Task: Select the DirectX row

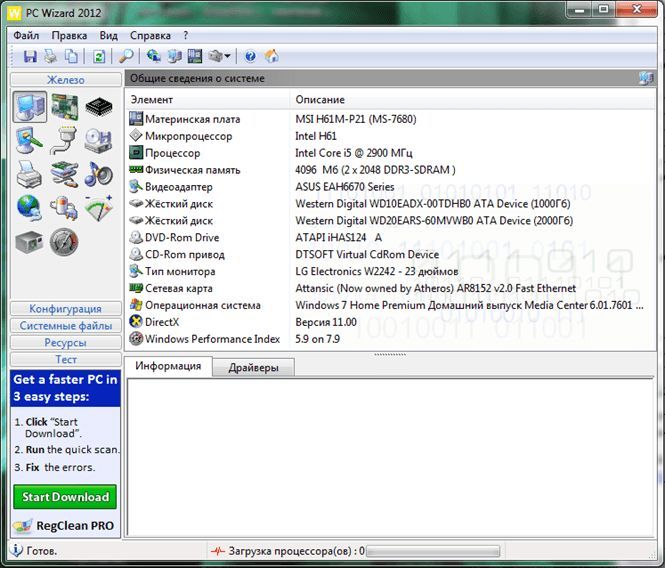Action: point(390,322)
